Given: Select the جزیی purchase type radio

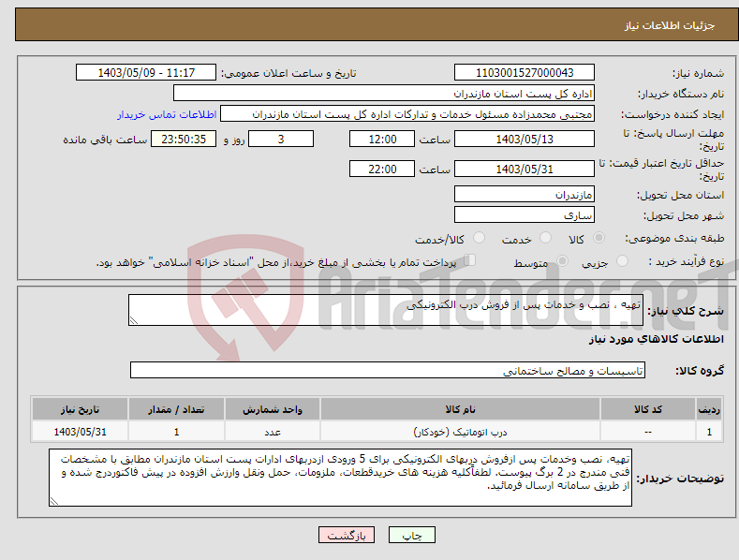Looking at the screenshot, I should click(622, 261).
